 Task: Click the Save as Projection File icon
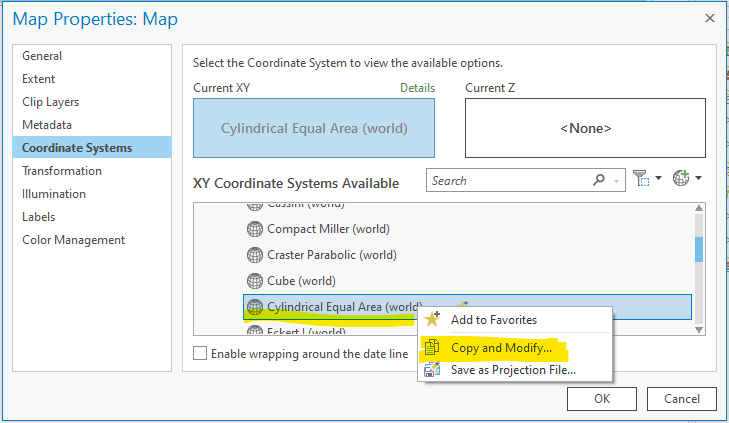point(432,371)
